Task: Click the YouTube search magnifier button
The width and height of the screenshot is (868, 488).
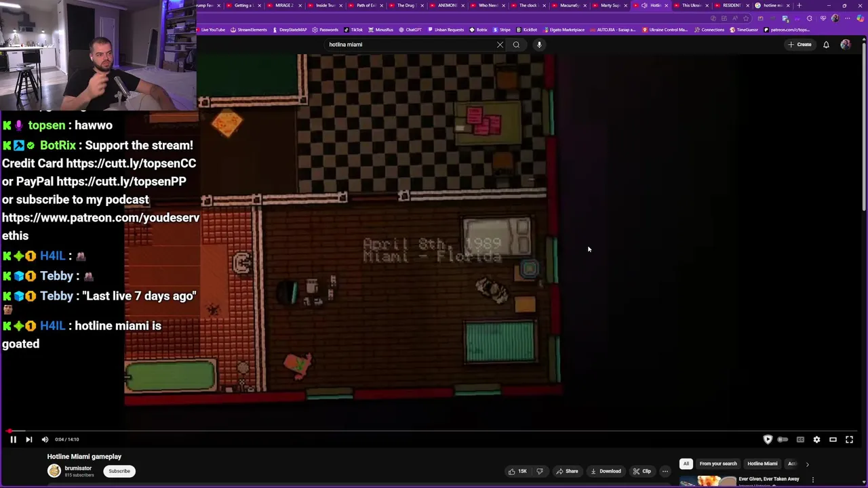Action: [516, 45]
